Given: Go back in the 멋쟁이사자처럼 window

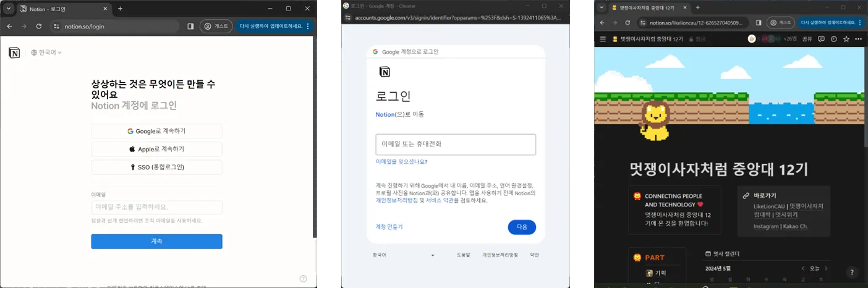Looking at the screenshot, I should (x=602, y=22).
